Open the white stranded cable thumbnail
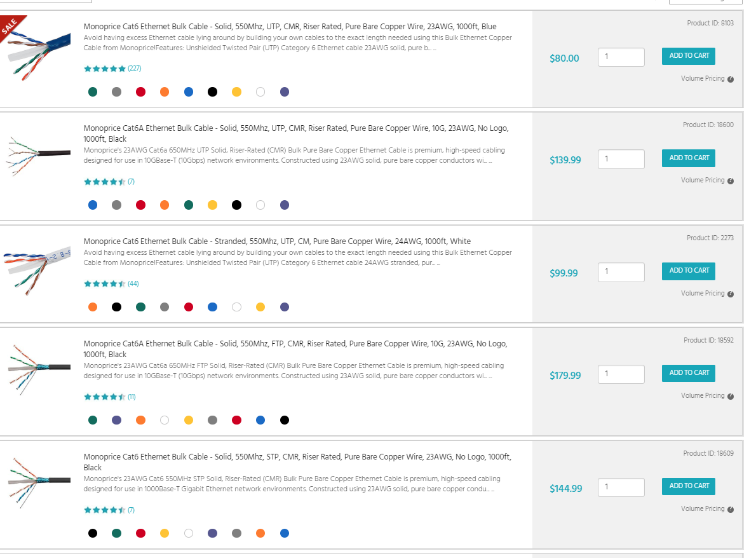 click(37, 271)
